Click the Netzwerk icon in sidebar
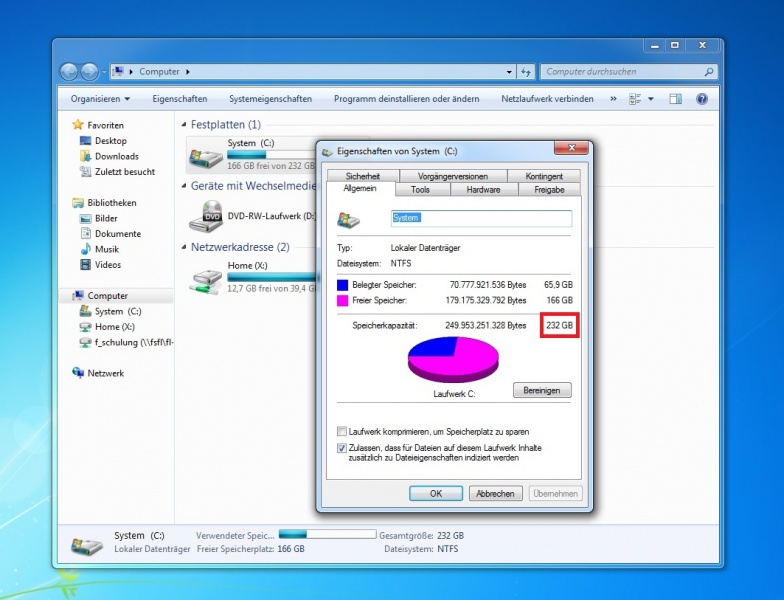The height and width of the screenshot is (600, 784). 78,373
